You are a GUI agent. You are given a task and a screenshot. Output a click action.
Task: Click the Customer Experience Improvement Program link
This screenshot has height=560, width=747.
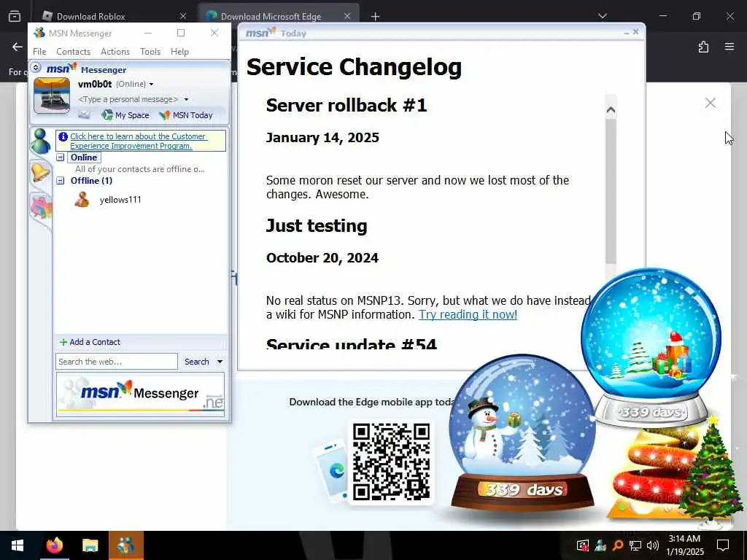[138, 141]
